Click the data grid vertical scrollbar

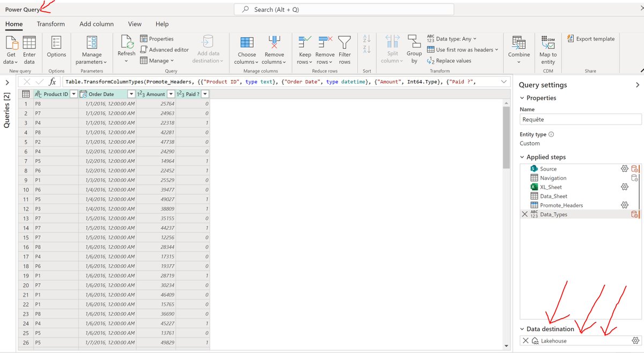(506, 138)
